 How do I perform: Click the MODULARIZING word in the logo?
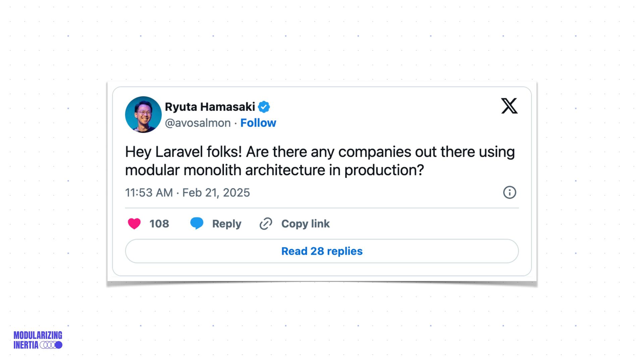pyautogui.click(x=38, y=335)
